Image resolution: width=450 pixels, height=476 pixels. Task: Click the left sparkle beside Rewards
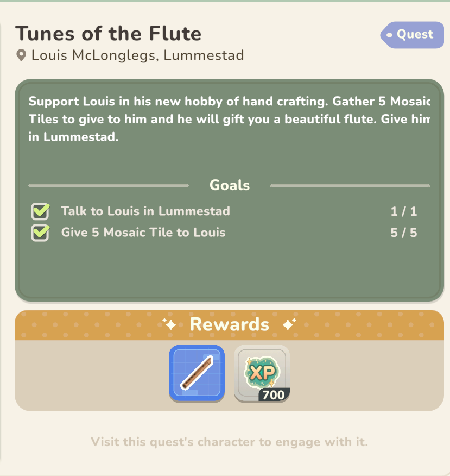(169, 324)
